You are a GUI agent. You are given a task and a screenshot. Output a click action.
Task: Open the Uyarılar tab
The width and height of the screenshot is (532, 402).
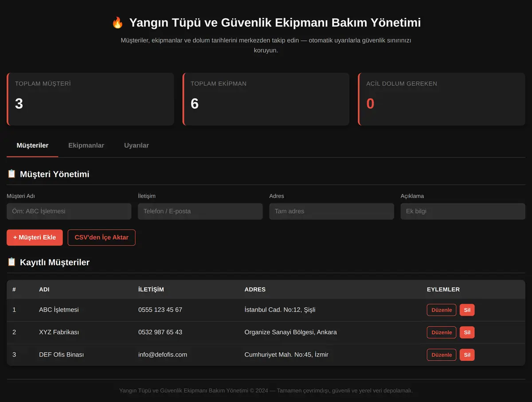(137, 145)
